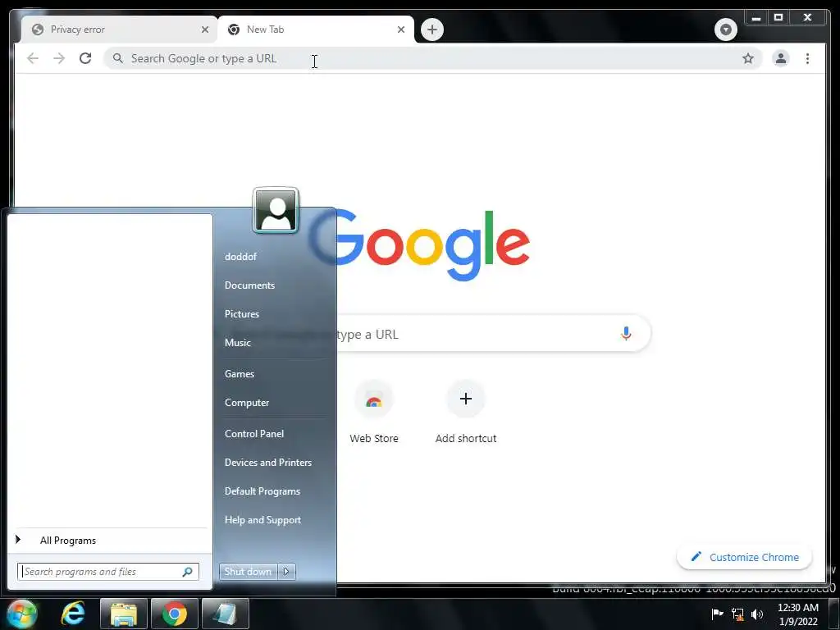840x630 pixels.
Task: Open Documents from Start menu
Action: click(249, 285)
